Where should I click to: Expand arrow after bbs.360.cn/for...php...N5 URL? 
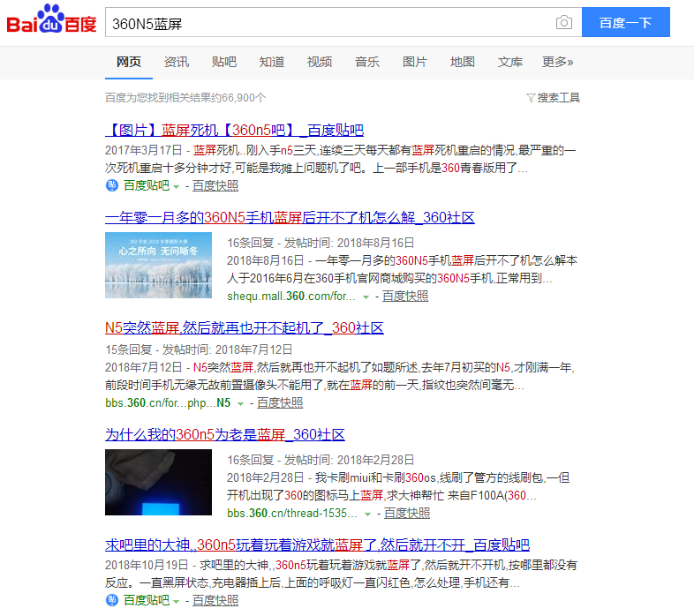point(240,404)
